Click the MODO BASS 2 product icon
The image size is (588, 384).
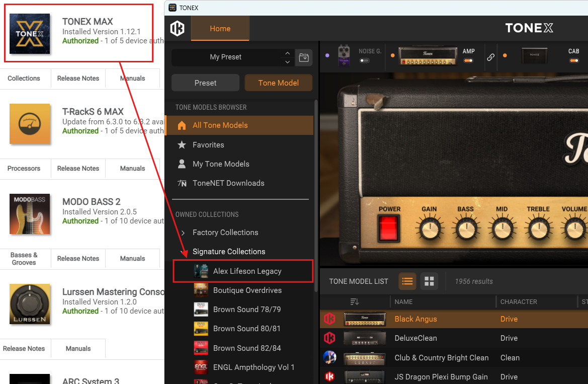(x=30, y=214)
